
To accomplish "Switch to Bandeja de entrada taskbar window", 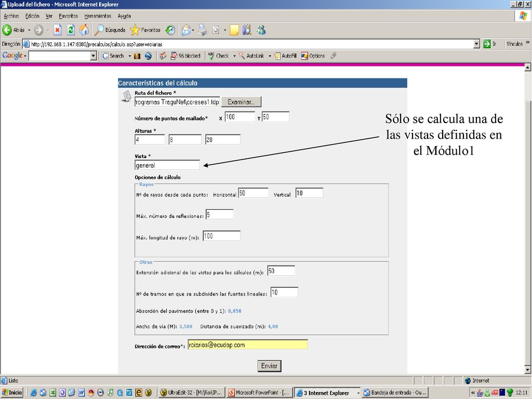I will tap(395, 393).
